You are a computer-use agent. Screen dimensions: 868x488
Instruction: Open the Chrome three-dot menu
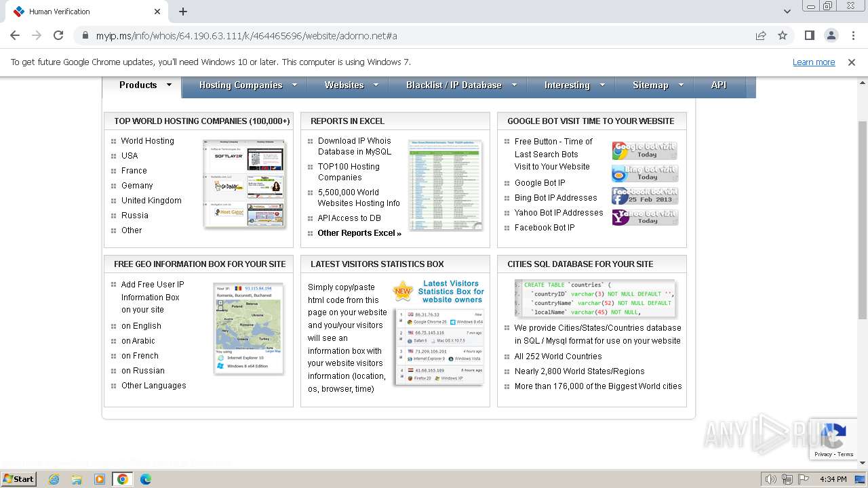pyautogui.click(x=852, y=35)
